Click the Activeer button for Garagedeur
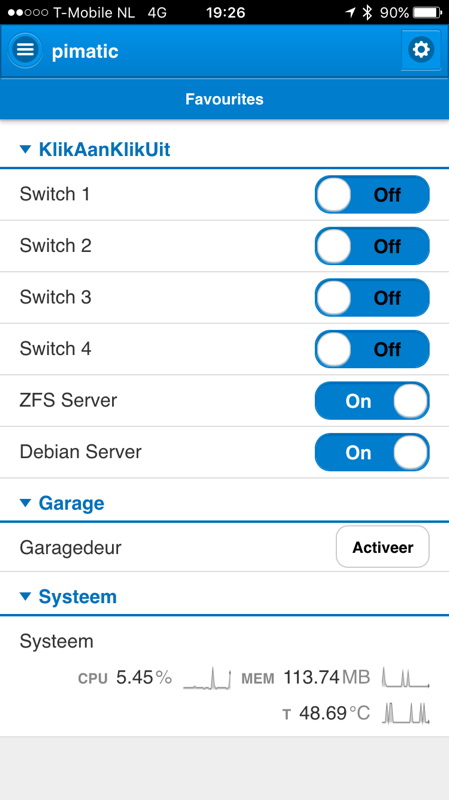449x800 pixels. click(x=383, y=547)
